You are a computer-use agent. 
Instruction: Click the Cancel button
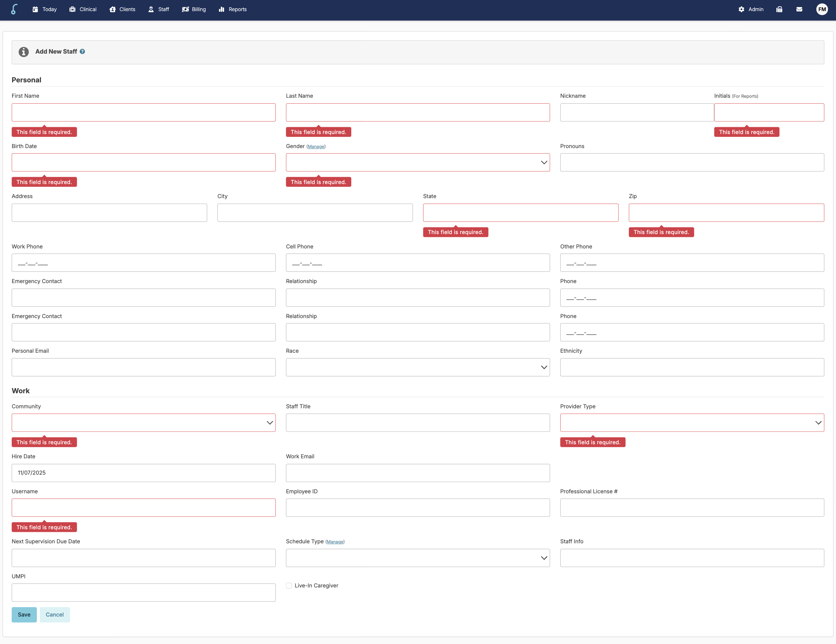tap(55, 615)
